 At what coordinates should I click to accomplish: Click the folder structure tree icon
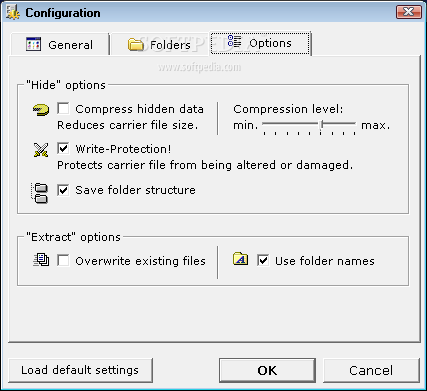pos(40,193)
